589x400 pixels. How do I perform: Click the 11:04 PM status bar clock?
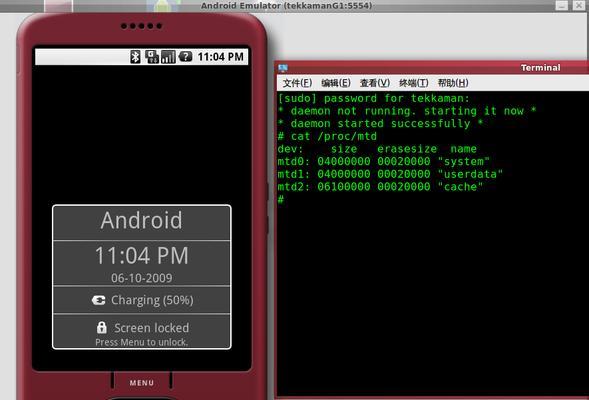[220, 57]
